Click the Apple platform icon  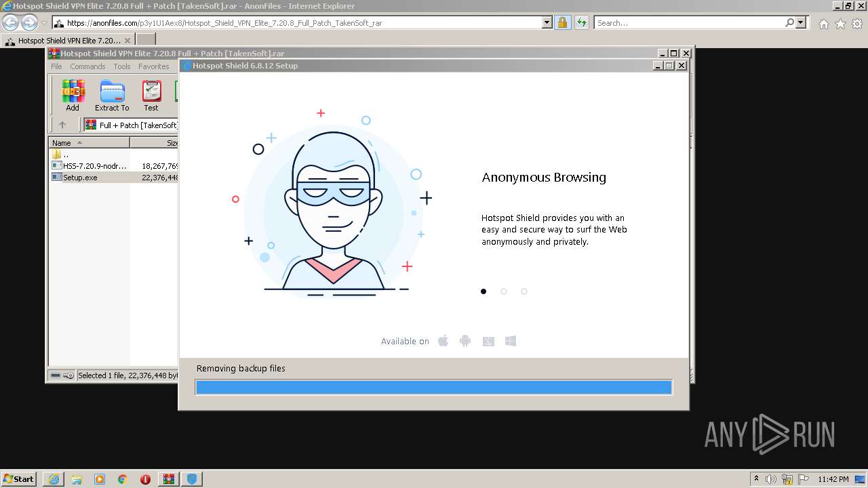[x=443, y=341]
